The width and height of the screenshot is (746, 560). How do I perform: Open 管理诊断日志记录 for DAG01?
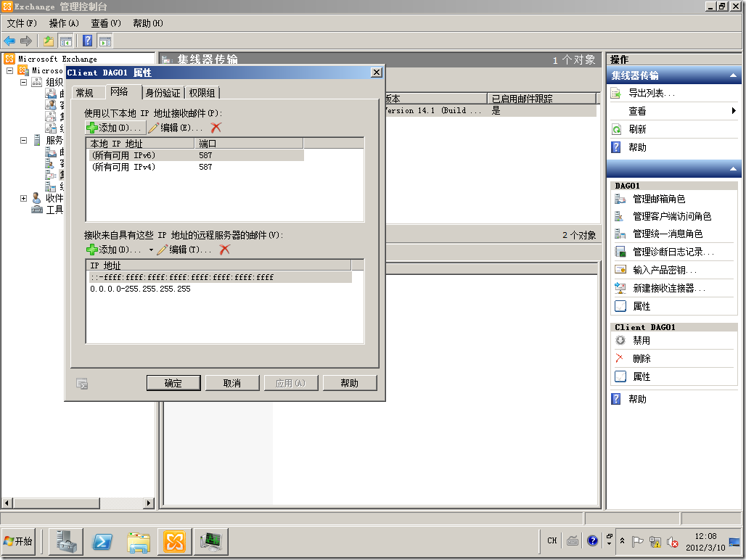coord(655,250)
